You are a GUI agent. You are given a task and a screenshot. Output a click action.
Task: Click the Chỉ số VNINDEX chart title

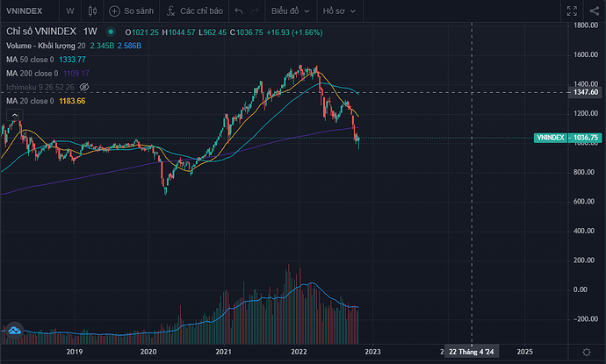click(x=41, y=32)
